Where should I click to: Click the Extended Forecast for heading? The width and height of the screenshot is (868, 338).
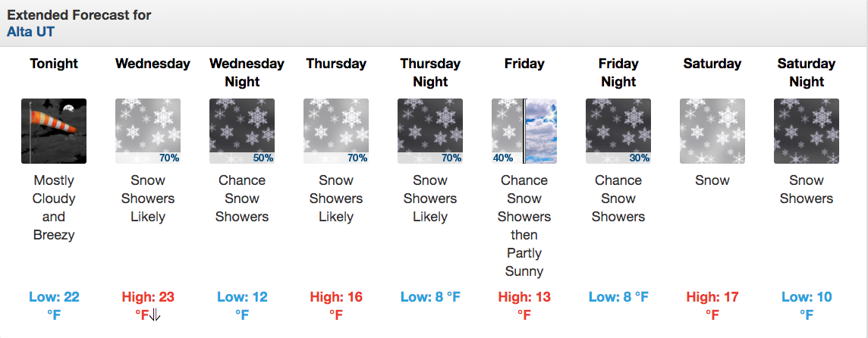(x=79, y=15)
